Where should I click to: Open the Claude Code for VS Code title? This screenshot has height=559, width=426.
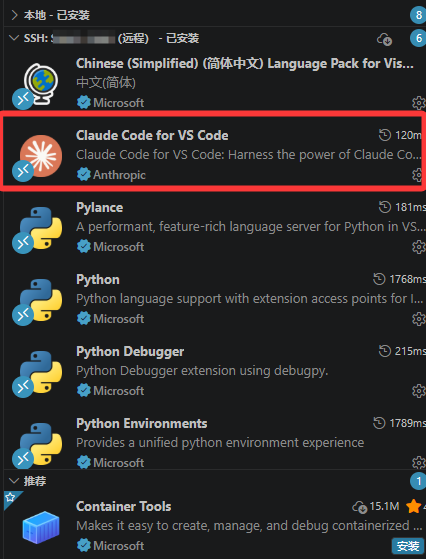(x=152, y=135)
